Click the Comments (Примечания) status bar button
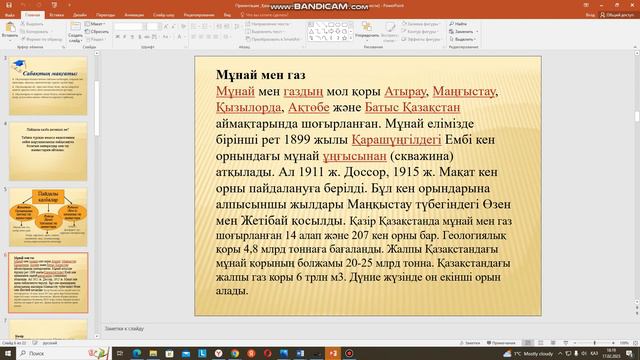The width and height of the screenshot is (640, 360). (501, 343)
